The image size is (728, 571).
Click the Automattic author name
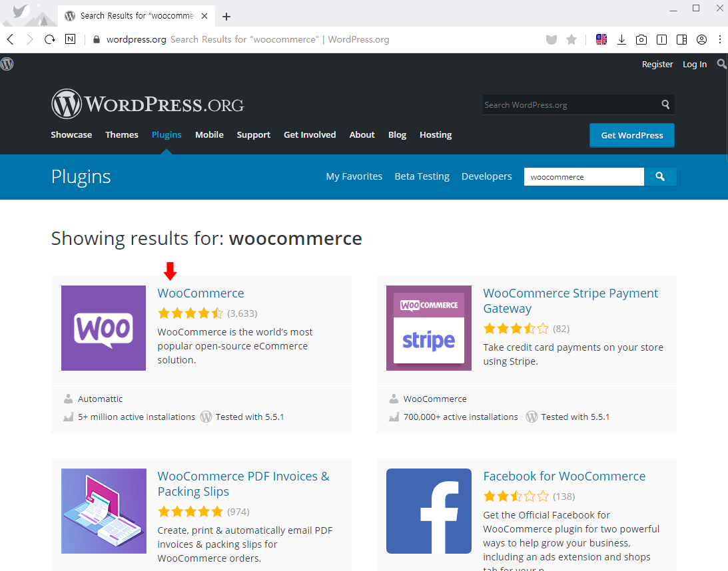point(101,399)
